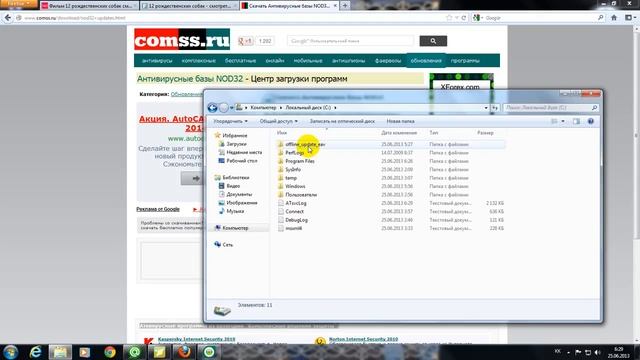Click Компьютер in the address breadcrumb
Viewport: 640px width, 360px height.
pyautogui.click(x=263, y=108)
